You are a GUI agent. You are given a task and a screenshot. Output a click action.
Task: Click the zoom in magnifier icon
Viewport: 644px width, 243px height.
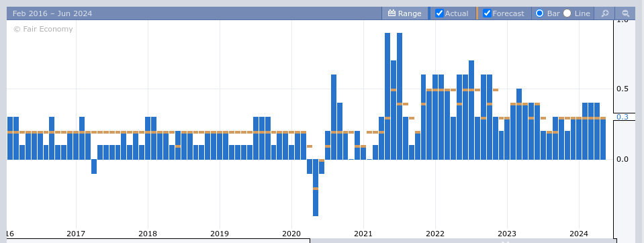604,13
